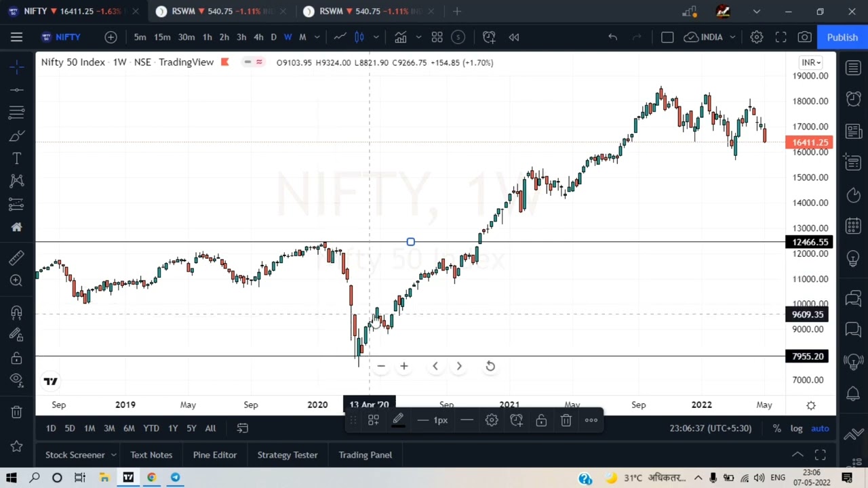Remove drawings with left toolbar trash icon
Viewport: 868px width, 488px height.
pyautogui.click(x=17, y=411)
